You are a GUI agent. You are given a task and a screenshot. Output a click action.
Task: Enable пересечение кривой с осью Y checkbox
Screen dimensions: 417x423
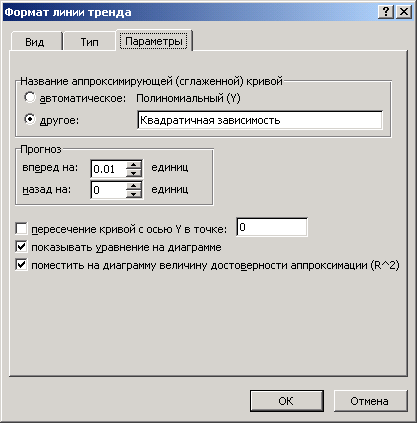(21, 229)
